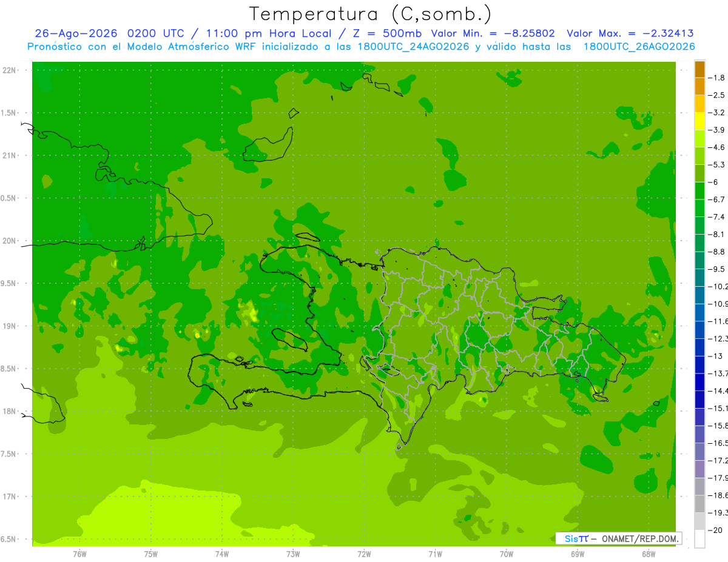Click the "22N" latitude label
The width and height of the screenshot is (728, 562).
tap(10, 70)
